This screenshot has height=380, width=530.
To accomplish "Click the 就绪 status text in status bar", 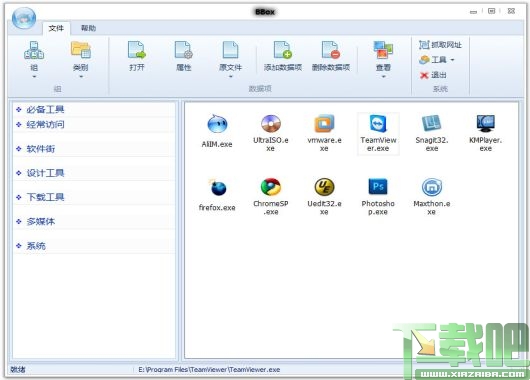I will point(18,370).
